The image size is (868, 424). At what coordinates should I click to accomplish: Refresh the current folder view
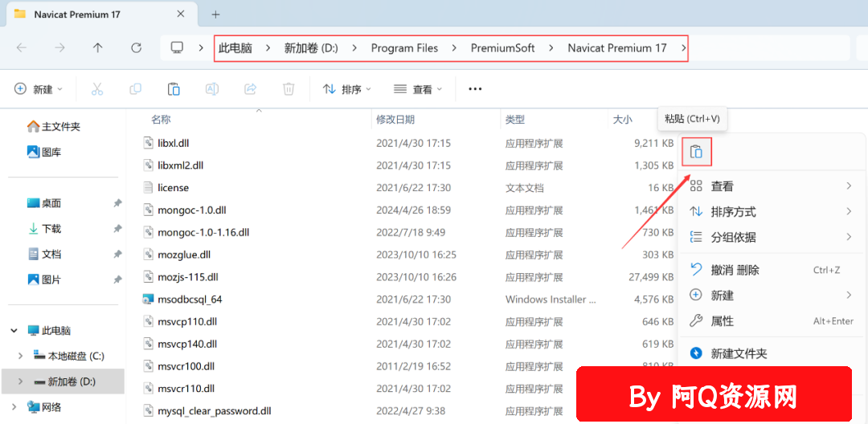[136, 48]
